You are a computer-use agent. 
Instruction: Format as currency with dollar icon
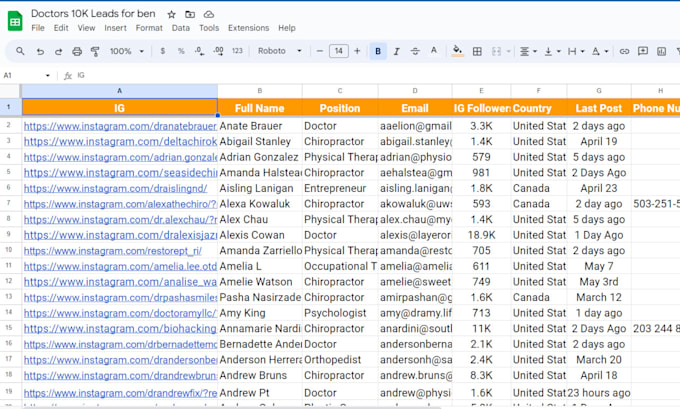163,51
